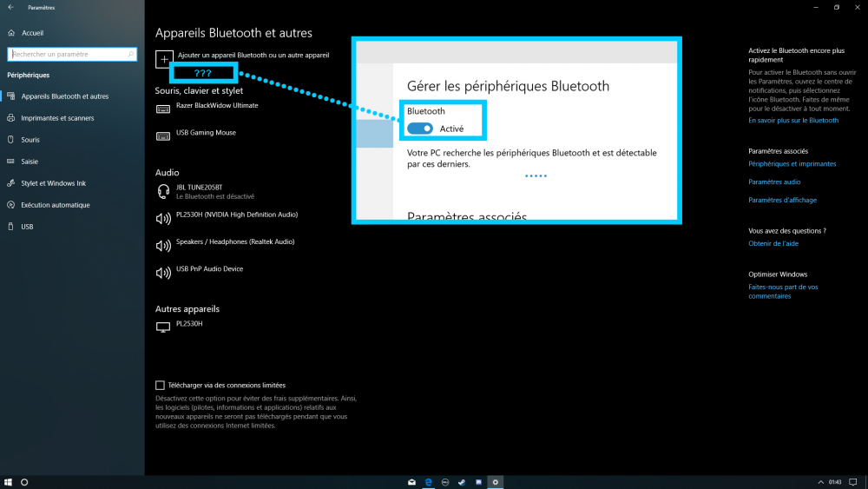The image size is (868, 489).
Task: Click Ajouter un appareil Bluetooth ou un autre appareil
Action: (253, 56)
